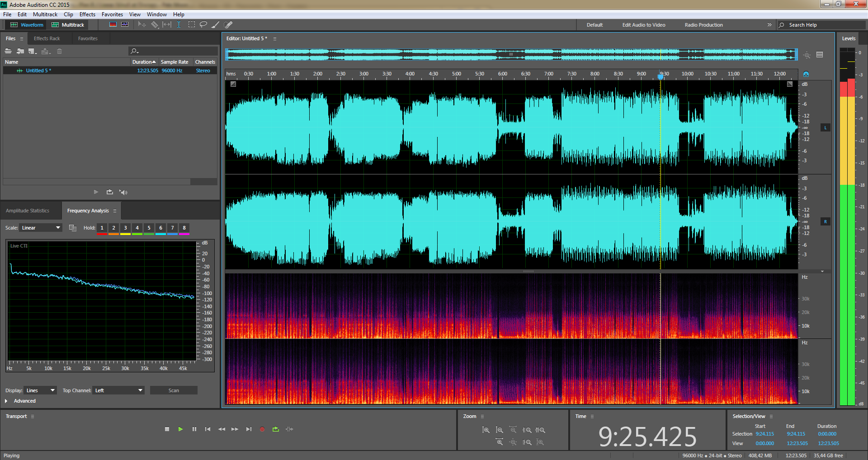
Task: Click the Scan button
Action: click(174, 390)
